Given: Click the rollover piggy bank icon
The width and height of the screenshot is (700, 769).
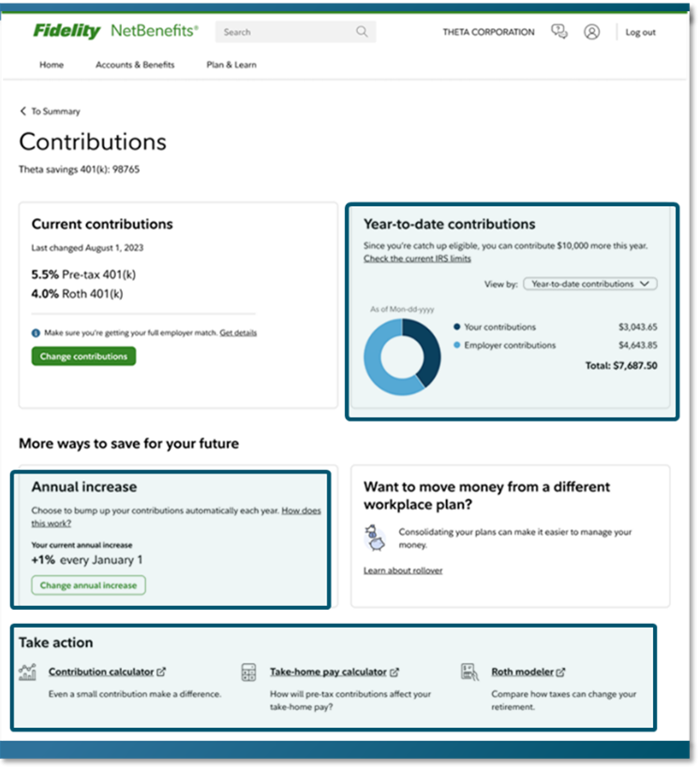Looking at the screenshot, I should point(375,537).
